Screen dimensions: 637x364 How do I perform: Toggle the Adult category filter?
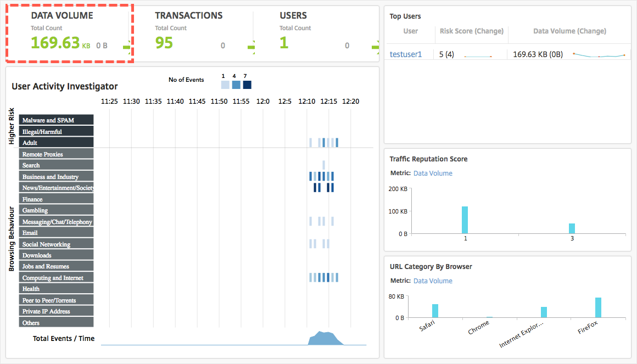click(56, 142)
